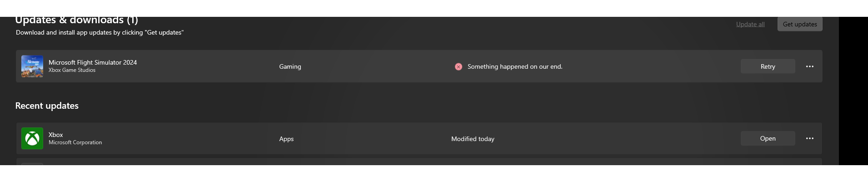
Task: Open the Xbox app
Action: [x=768, y=138]
